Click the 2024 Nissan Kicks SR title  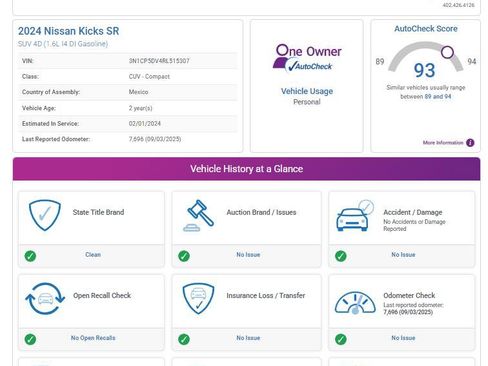tap(68, 31)
